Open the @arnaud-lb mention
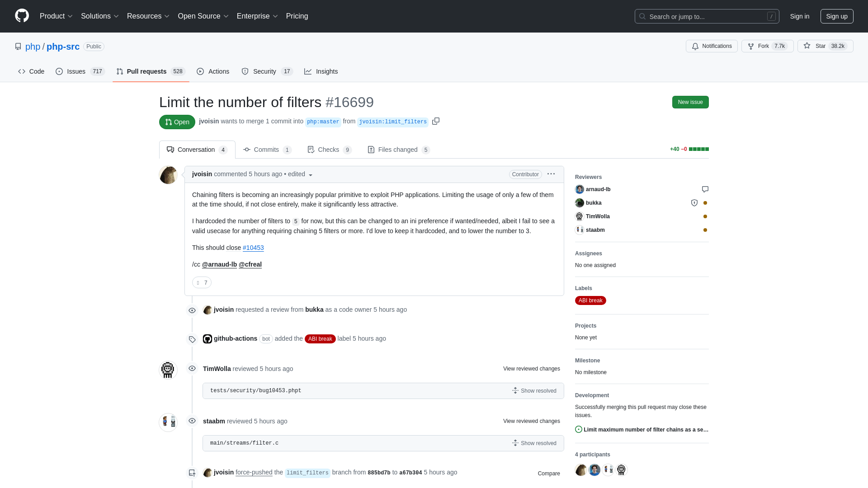The height and width of the screenshot is (488, 868). click(x=219, y=264)
